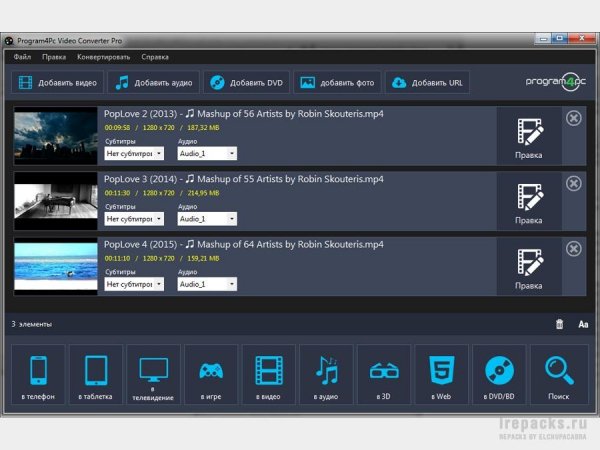
Task: Click the 00:11:10 duration text
Action: coord(117,259)
